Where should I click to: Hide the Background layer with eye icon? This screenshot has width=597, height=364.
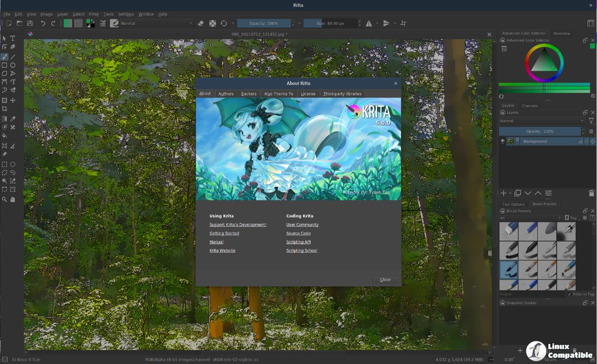pos(502,141)
